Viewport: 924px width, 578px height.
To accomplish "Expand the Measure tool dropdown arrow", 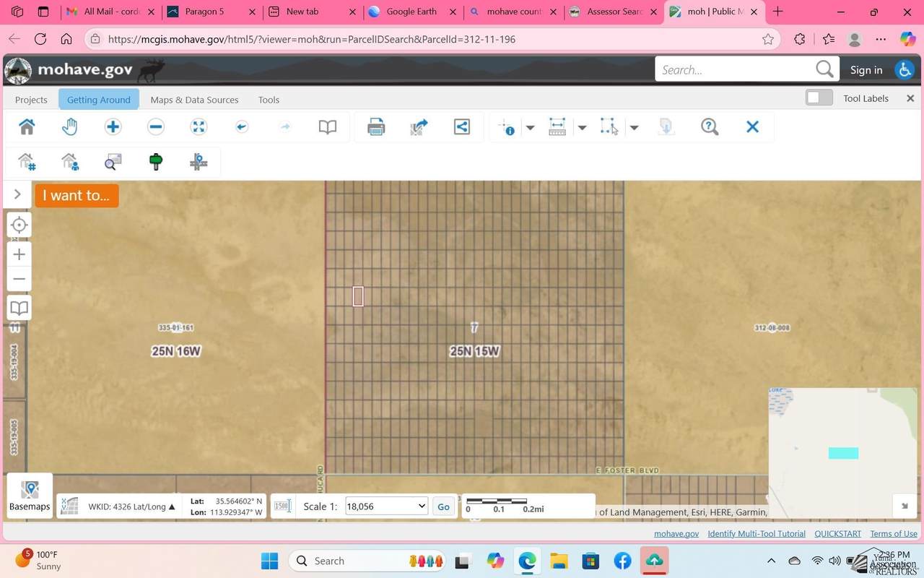I will pos(582,128).
